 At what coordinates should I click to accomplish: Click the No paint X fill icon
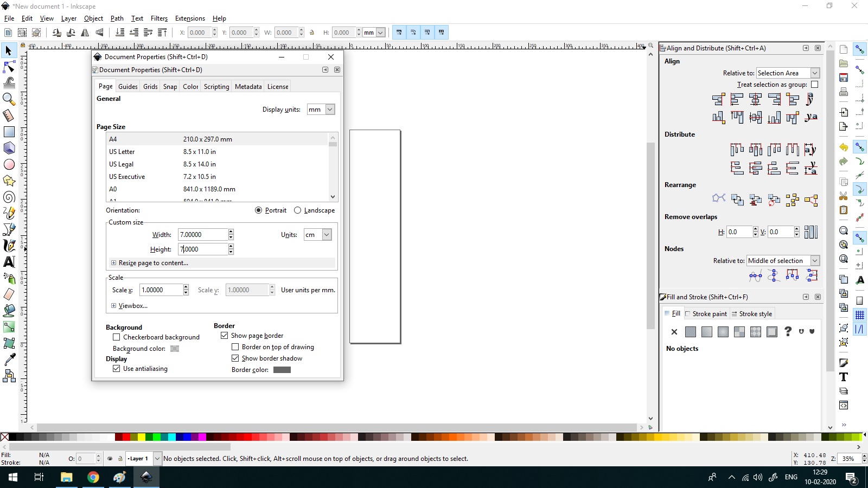click(x=674, y=332)
